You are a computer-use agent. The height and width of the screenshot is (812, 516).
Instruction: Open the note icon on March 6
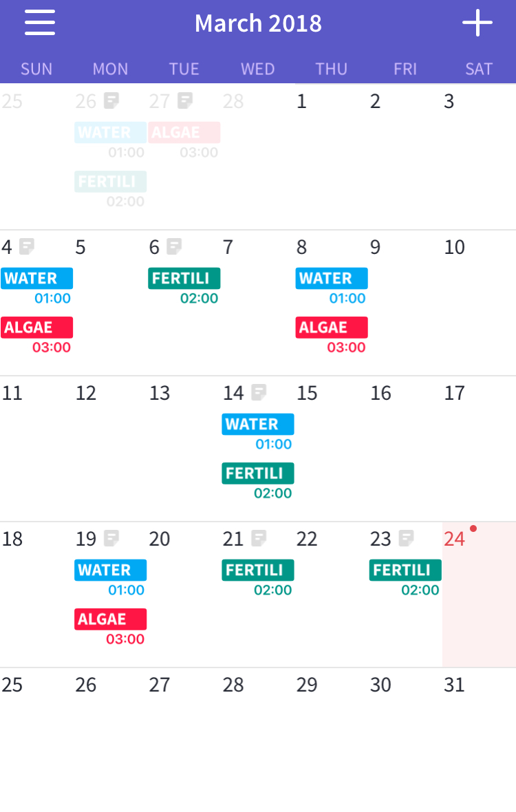coord(175,246)
